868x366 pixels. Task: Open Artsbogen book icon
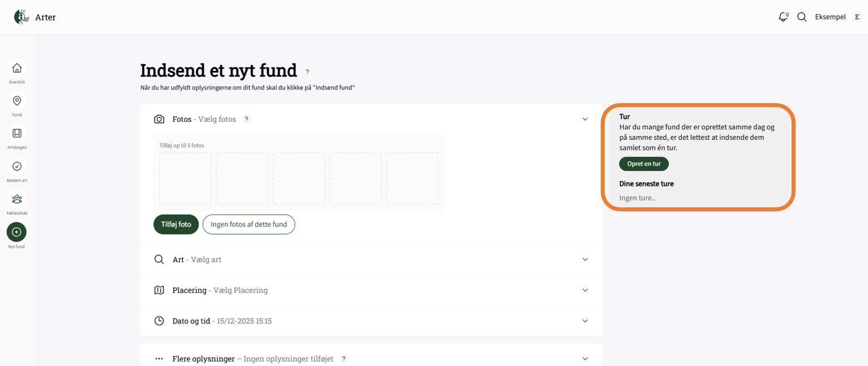[17, 133]
